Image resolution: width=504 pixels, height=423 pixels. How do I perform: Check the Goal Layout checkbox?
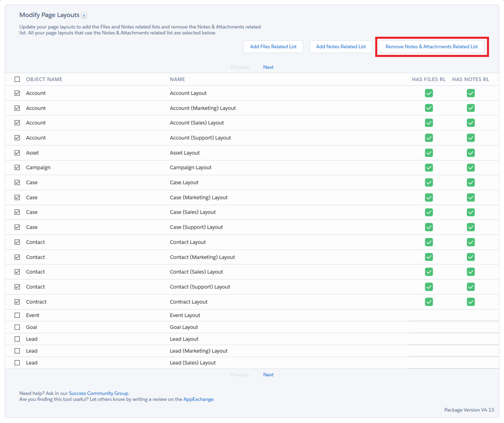point(17,327)
